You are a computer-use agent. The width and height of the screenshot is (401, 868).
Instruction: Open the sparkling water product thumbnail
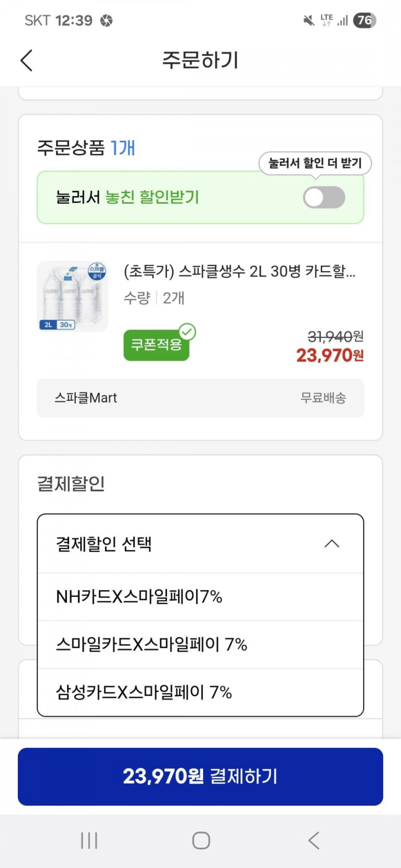[x=73, y=296]
